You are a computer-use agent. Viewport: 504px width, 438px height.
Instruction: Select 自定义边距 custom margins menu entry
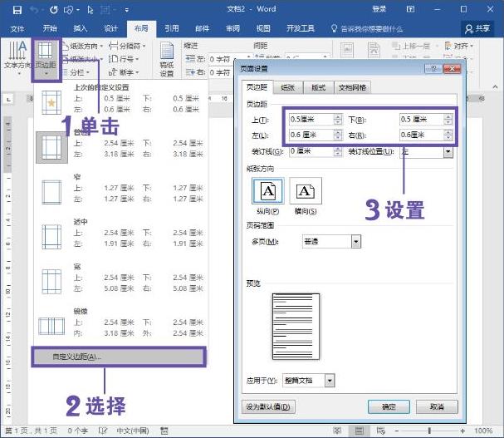119,357
